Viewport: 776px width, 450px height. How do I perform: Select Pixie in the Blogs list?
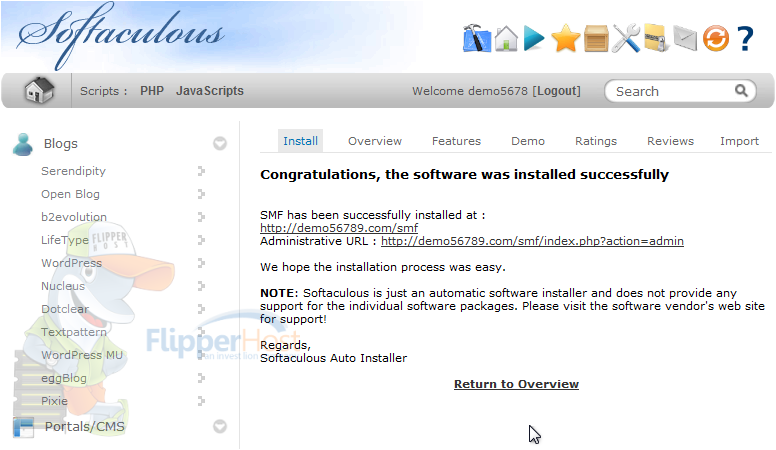point(54,401)
